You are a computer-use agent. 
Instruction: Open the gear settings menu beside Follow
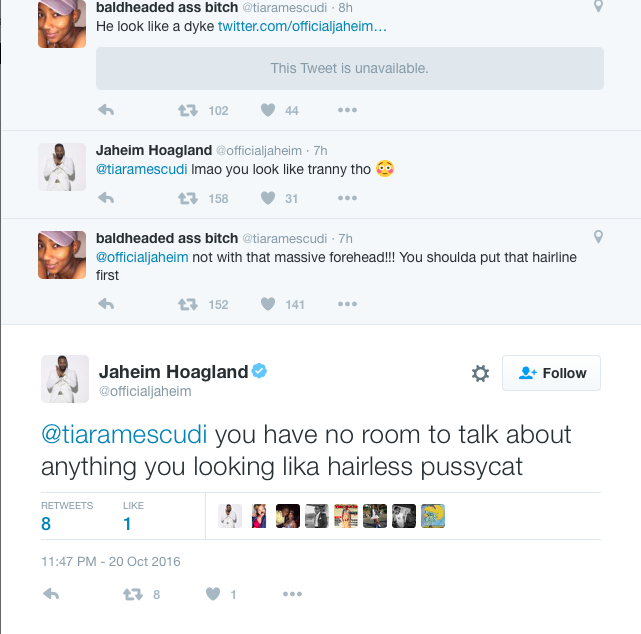click(480, 373)
